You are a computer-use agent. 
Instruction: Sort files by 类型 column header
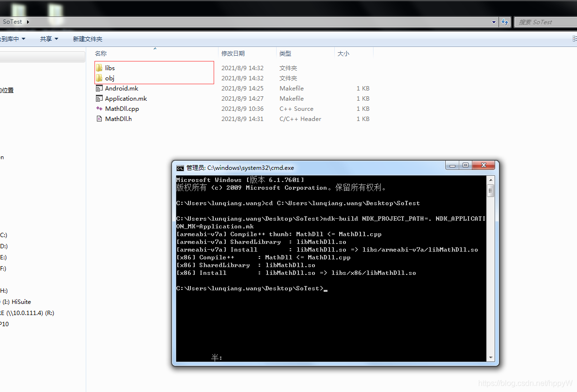[285, 54]
